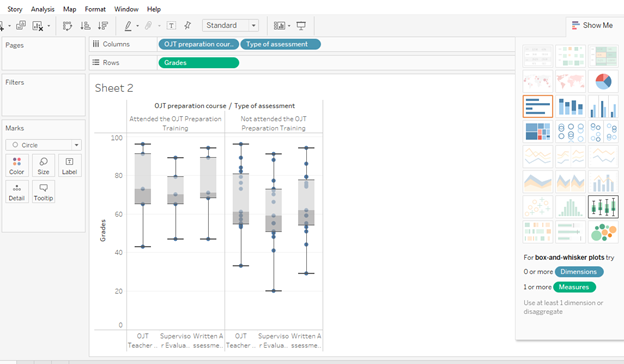
Task: Select the scatter plot chart type
Action: pos(538,207)
